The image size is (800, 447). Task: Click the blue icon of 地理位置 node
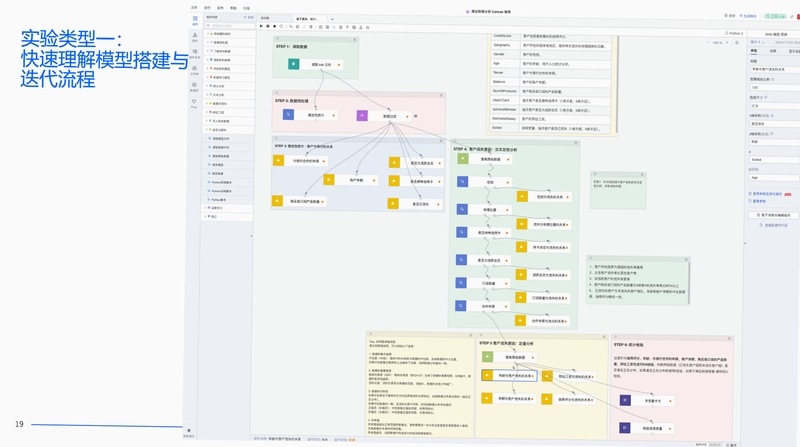point(462,209)
